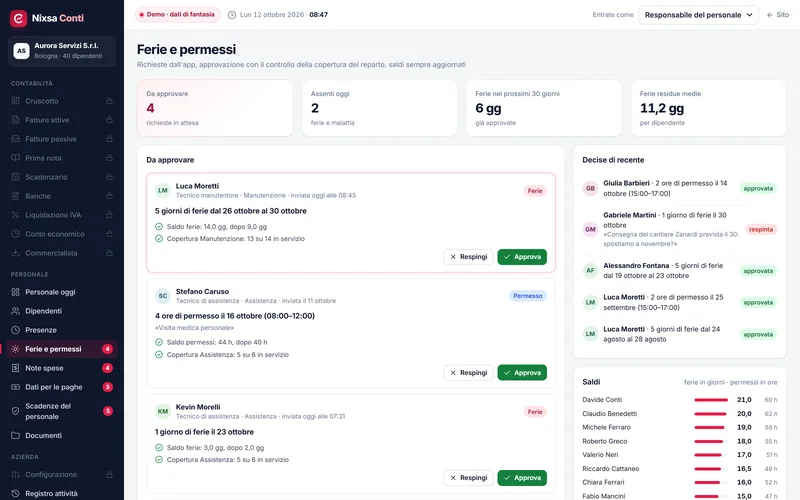Click the Cruscotto lock icon

pos(109,101)
